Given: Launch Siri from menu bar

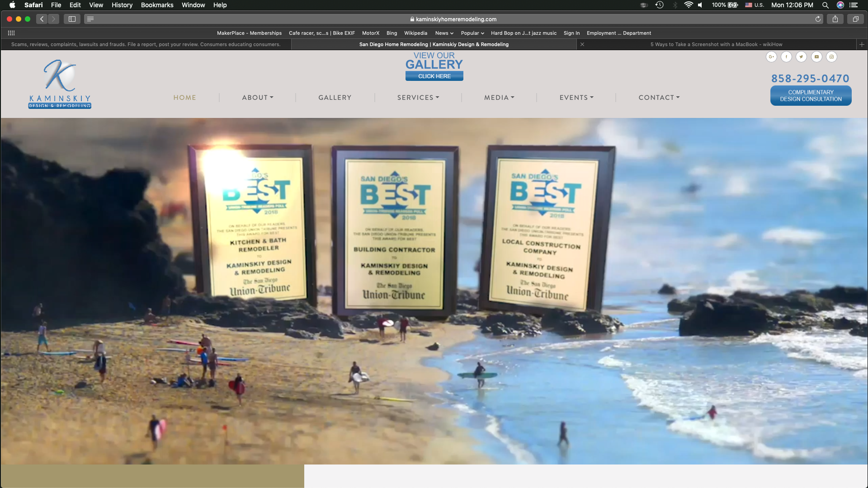Looking at the screenshot, I should point(840,5).
